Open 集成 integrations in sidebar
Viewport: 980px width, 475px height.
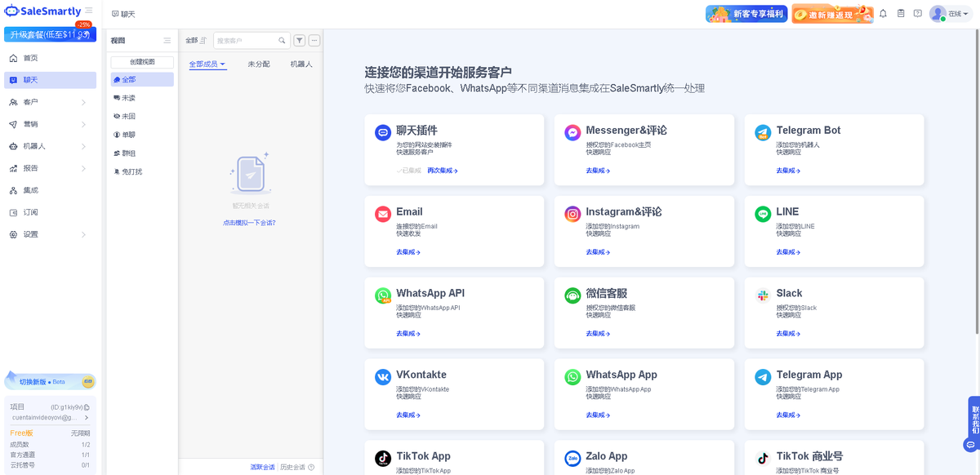click(50, 190)
